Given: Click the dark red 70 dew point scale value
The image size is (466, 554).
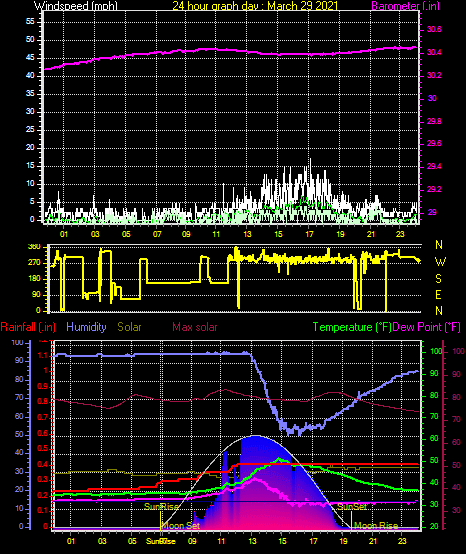Looking at the screenshot, I should coord(456,419).
